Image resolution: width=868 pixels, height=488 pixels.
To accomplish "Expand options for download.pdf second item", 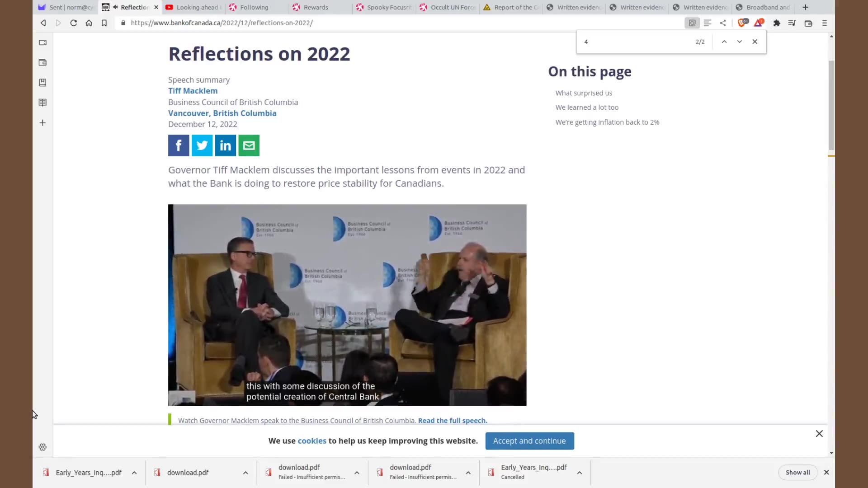I will tap(245, 473).
